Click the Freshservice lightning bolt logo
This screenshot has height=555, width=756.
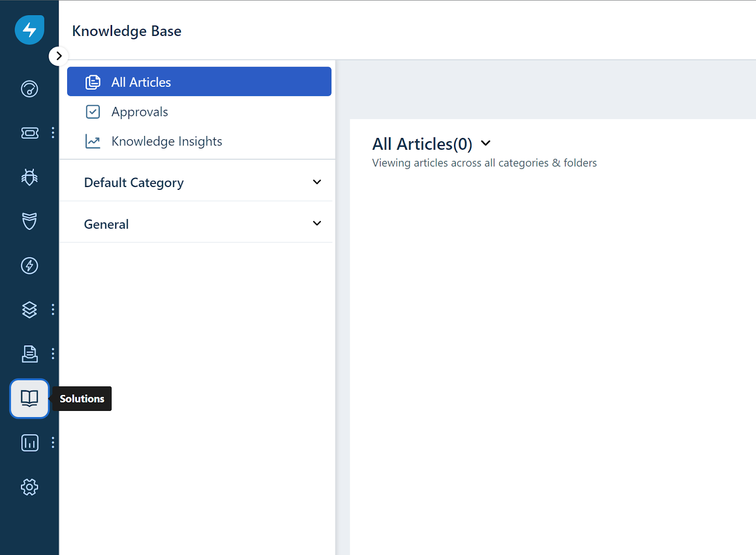coord(29,30)
